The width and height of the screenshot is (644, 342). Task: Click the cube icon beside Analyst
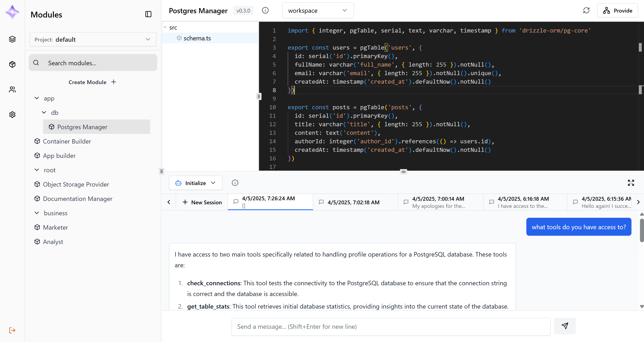[x=37, y=242]
